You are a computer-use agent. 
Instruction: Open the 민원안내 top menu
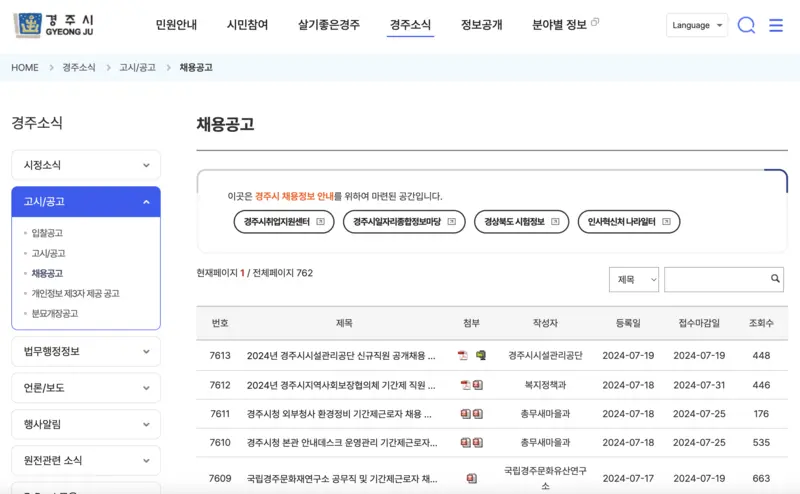coord(176,24)
